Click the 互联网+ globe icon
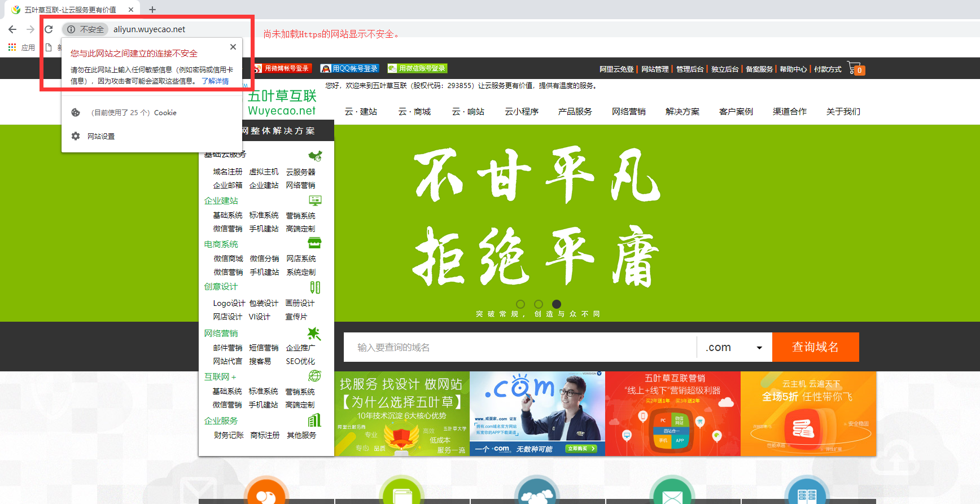Viewport: 980px width, 504px height. [x=314, y=376]
